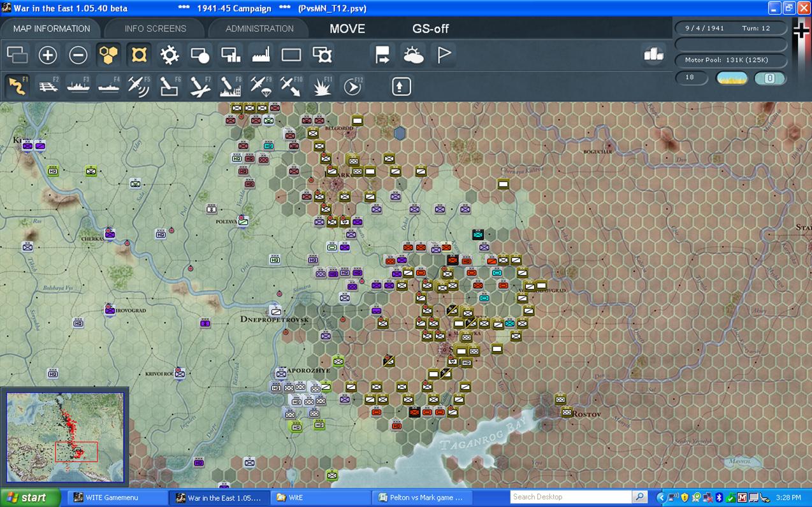Click the admin points value 18

point(692,78)
